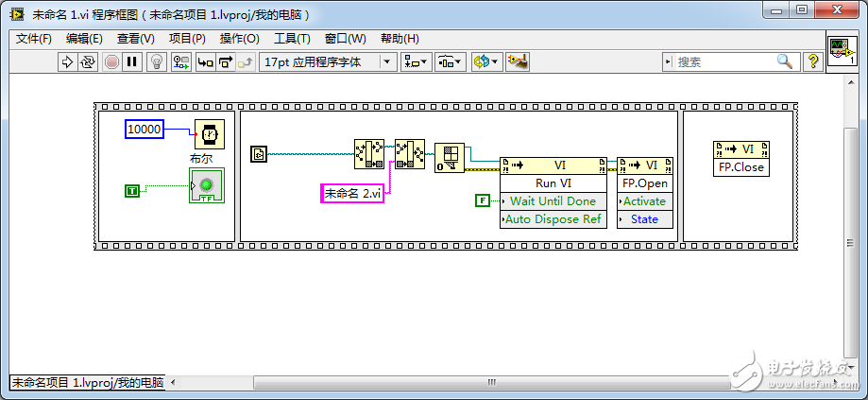This screenshot has height=400, width=868.
Task: Open the context help question mark
Action: 812,61
